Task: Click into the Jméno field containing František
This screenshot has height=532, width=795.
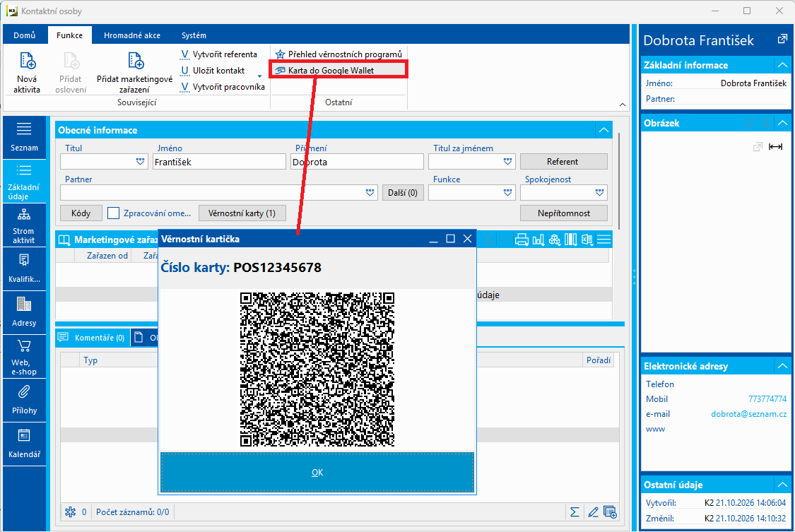Action: (219, 162)
